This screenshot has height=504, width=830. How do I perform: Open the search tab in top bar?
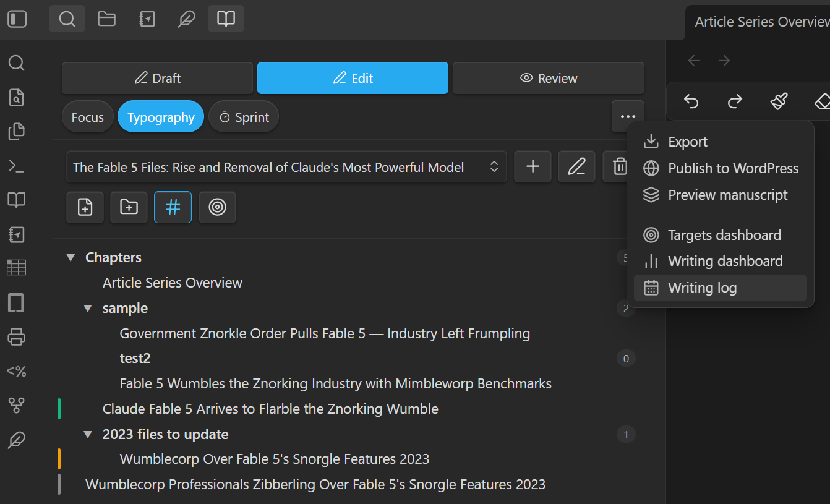(67, 19)
